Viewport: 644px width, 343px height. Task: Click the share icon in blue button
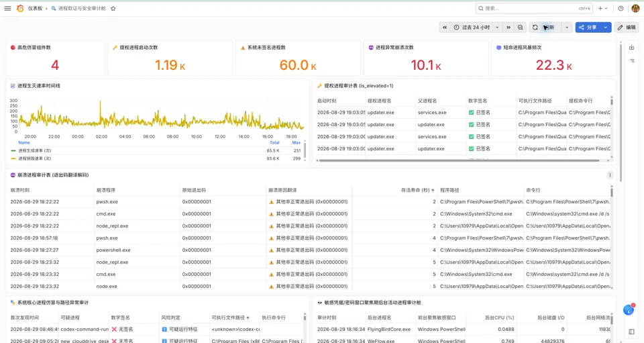click(581, 28)
